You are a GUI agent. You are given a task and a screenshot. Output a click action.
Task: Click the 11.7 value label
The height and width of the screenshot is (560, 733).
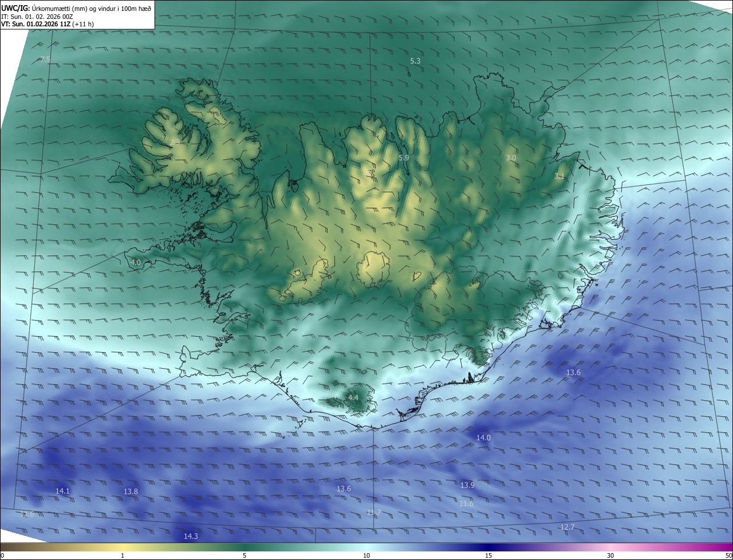373,512
